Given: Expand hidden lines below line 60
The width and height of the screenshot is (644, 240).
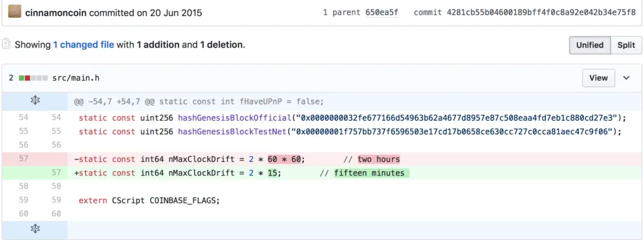Looking at the screenshot, I should coord(35,229).
